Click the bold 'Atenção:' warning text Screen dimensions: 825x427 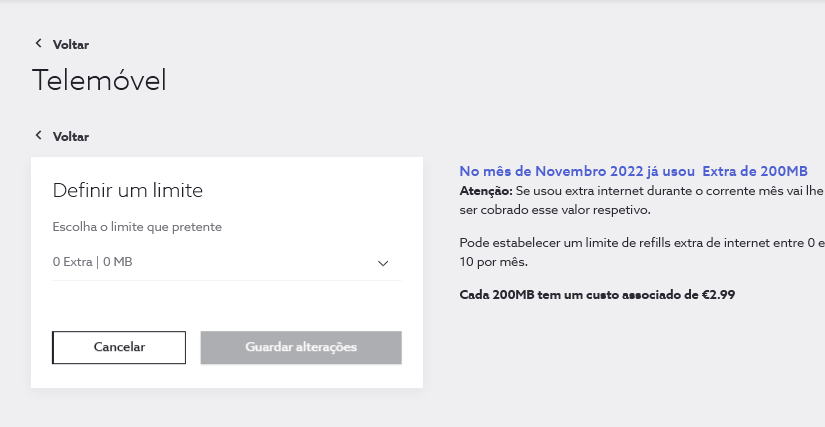point(486,191)
